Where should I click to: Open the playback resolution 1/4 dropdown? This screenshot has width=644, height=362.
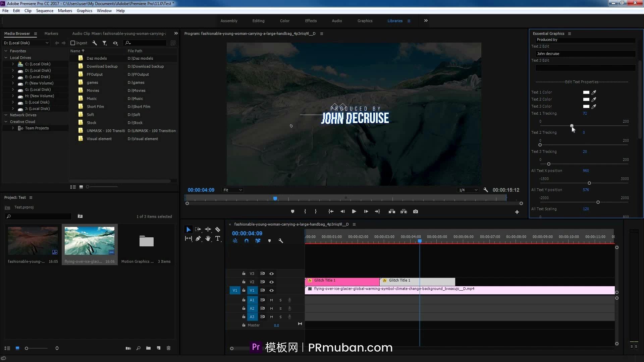[x=468, y=190]
